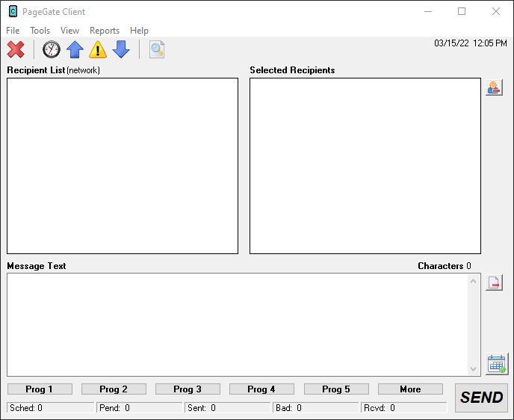Minimize the PageGate Client window
Image resolution: width=514 pixels, height=420 pixels.
click(428, 11)
